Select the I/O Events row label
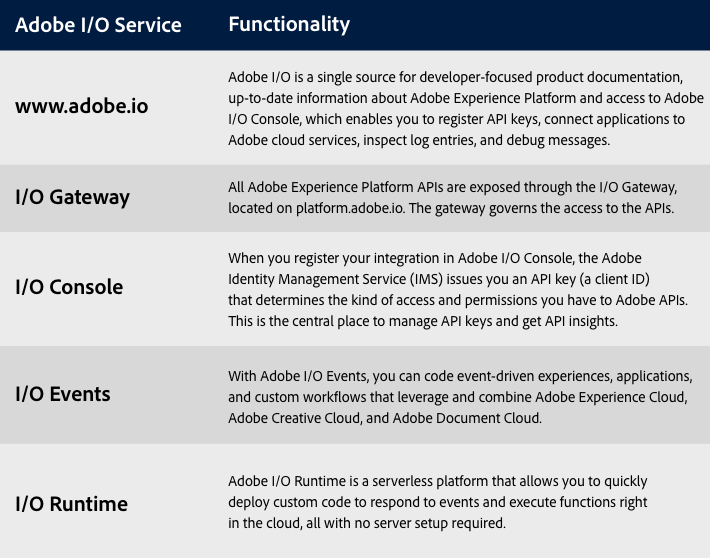 tap(63, 394)
